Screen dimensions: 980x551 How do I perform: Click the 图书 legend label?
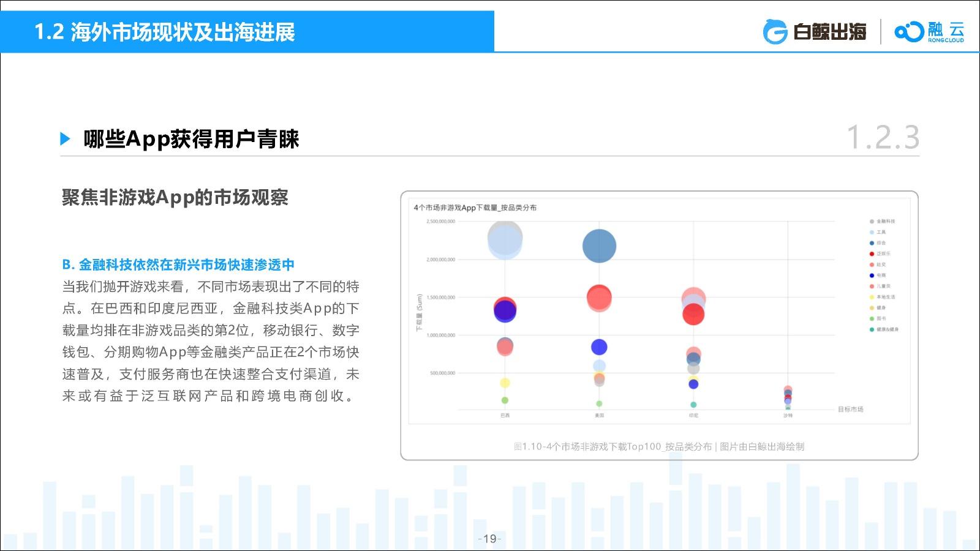coord(881,319)
